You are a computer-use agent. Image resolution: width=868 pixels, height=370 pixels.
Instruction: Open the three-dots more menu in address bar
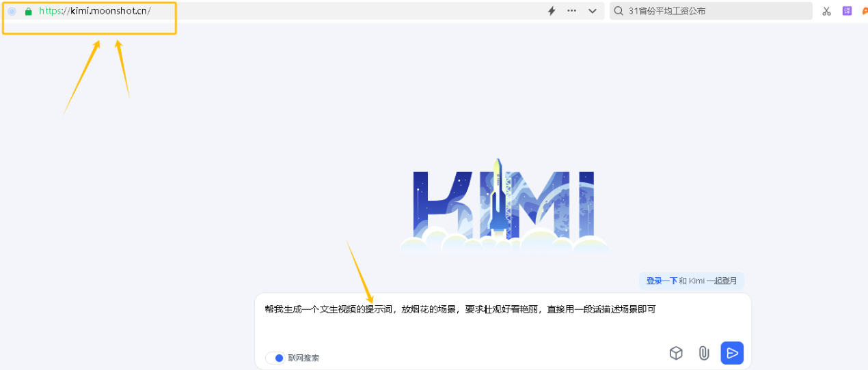[572, 11]
